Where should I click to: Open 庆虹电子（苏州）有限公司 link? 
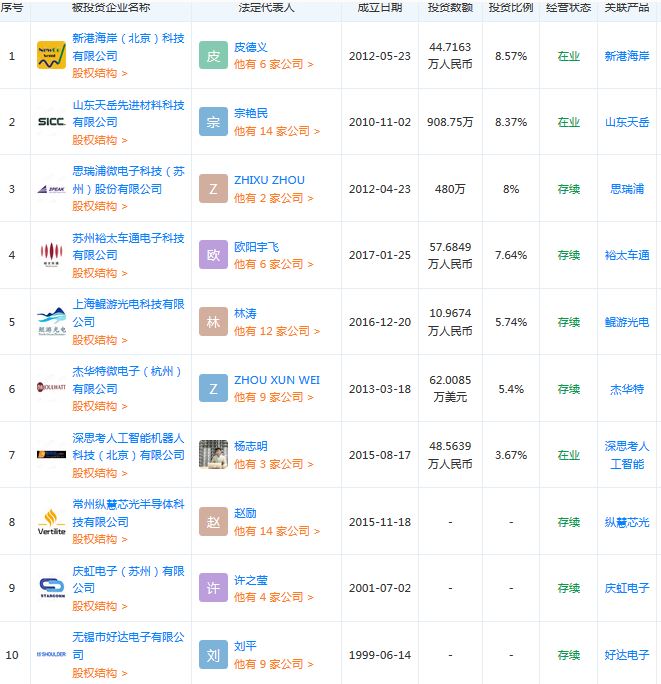coord(128,579)
